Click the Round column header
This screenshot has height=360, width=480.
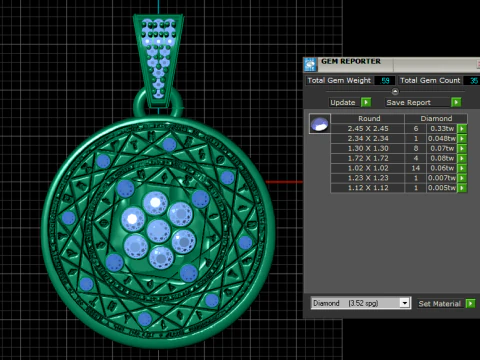(368, 119)
